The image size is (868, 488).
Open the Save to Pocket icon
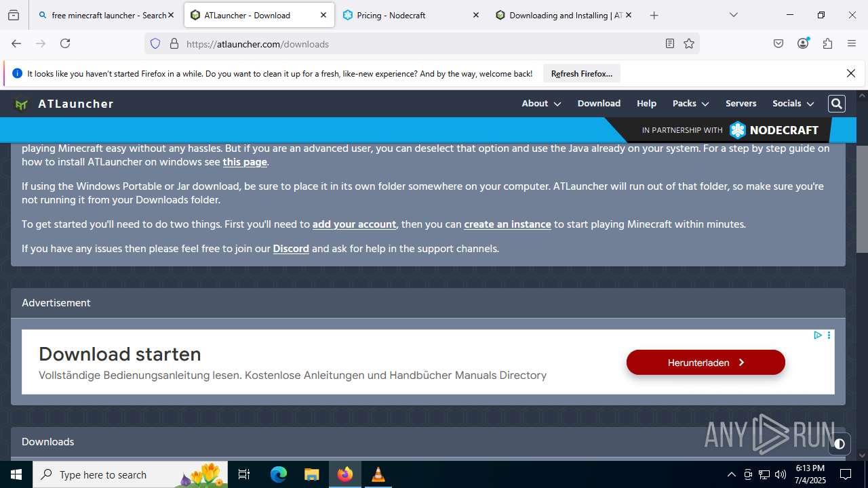click(778, 43)
